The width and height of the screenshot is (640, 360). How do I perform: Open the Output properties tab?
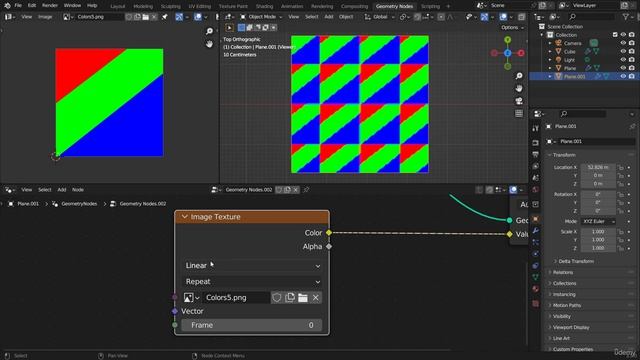536,155
